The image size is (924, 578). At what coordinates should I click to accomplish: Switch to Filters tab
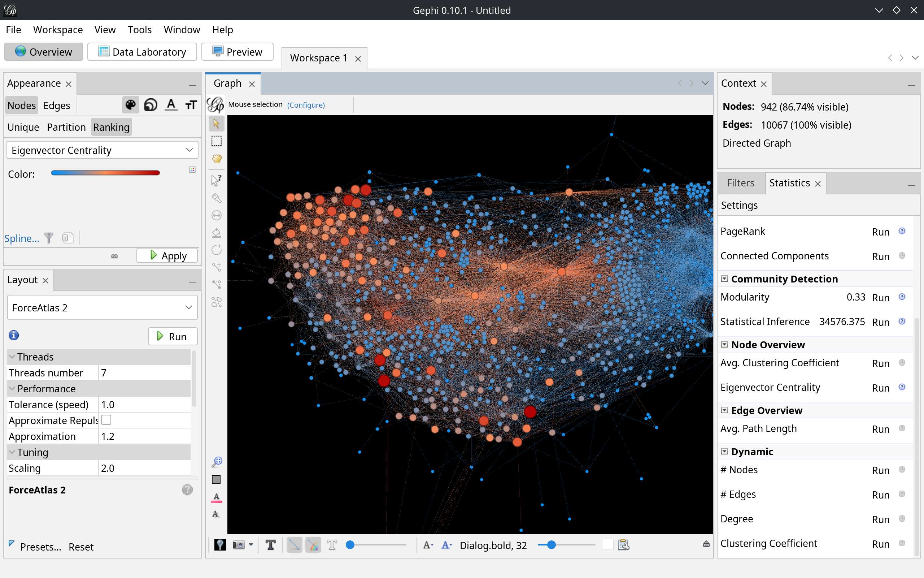740,183
